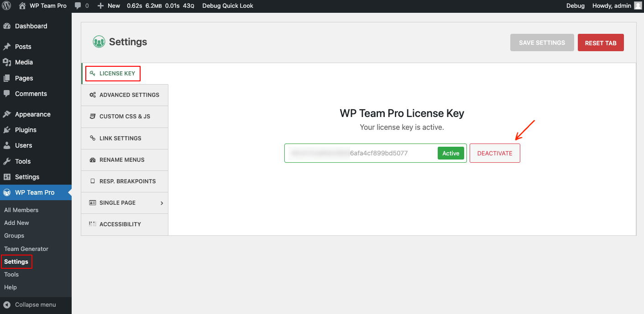644x314 pixels.
Task: Click the key icon on License Key tab
Action: pos(92,74)
